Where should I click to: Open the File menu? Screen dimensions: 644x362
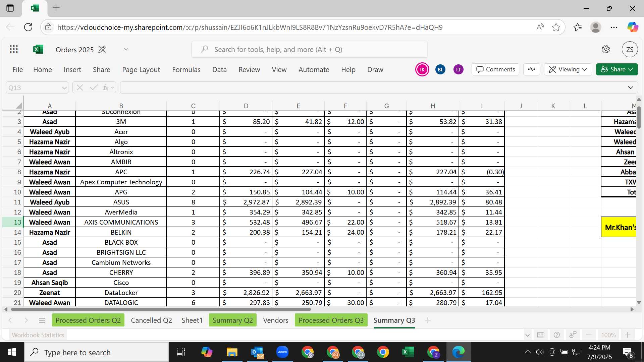click(18, 70)
